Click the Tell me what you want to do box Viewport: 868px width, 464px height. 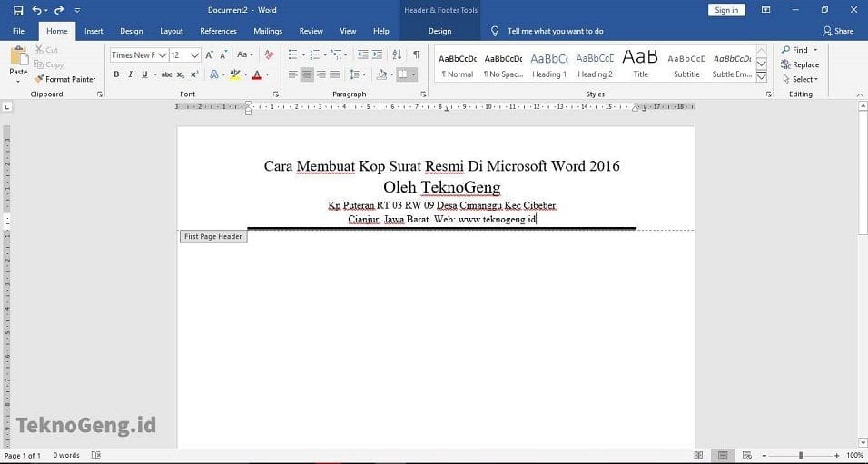point(556,31)
